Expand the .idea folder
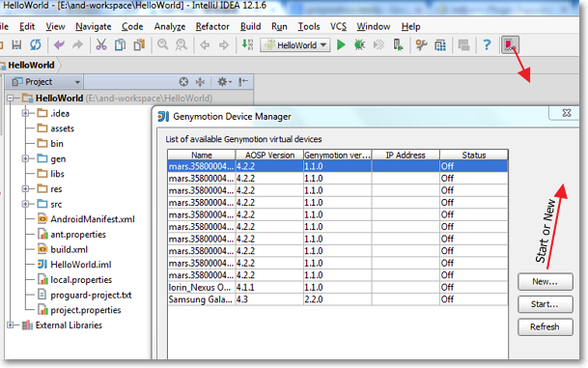This screenshot has height=368, width=588. [x=25, y=113]
